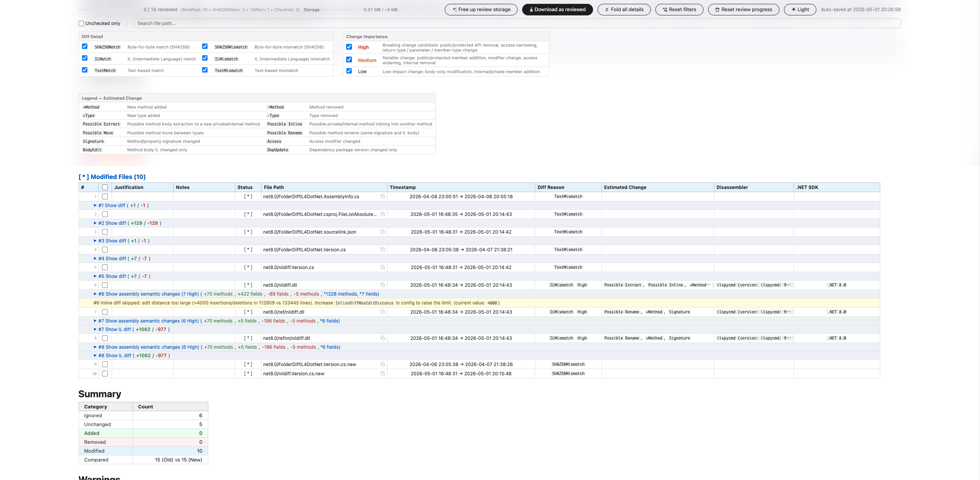
Task: Click the Modified Files (10) heading
Action: click(x=112, y=177)
